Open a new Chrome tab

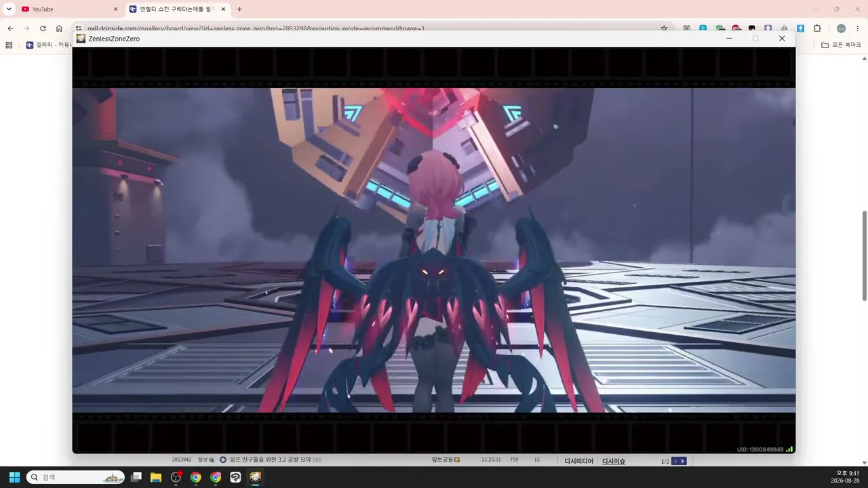pyautogui.click(x=239, y=9)
